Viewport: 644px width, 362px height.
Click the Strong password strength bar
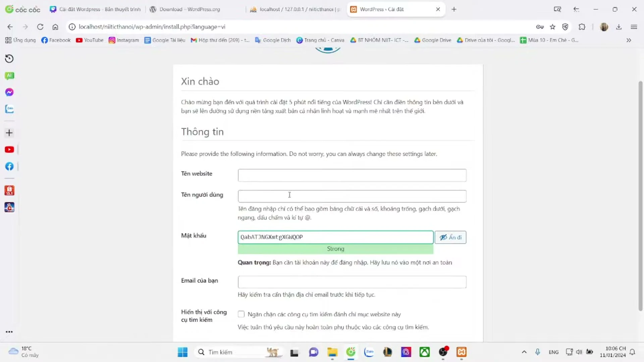pos(335,249)
